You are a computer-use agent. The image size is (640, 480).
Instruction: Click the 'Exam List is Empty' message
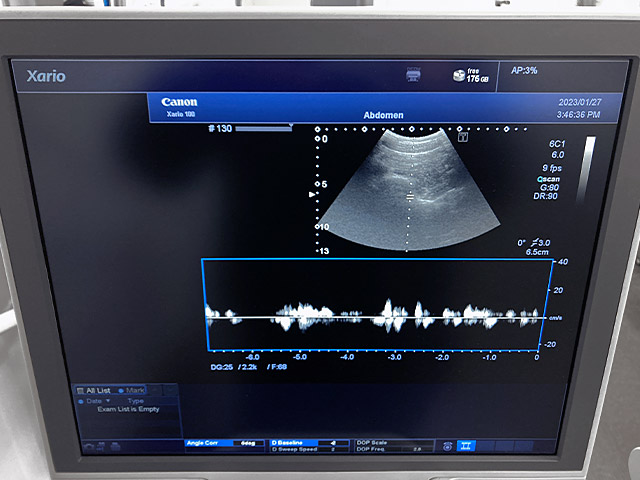(128, 409)
